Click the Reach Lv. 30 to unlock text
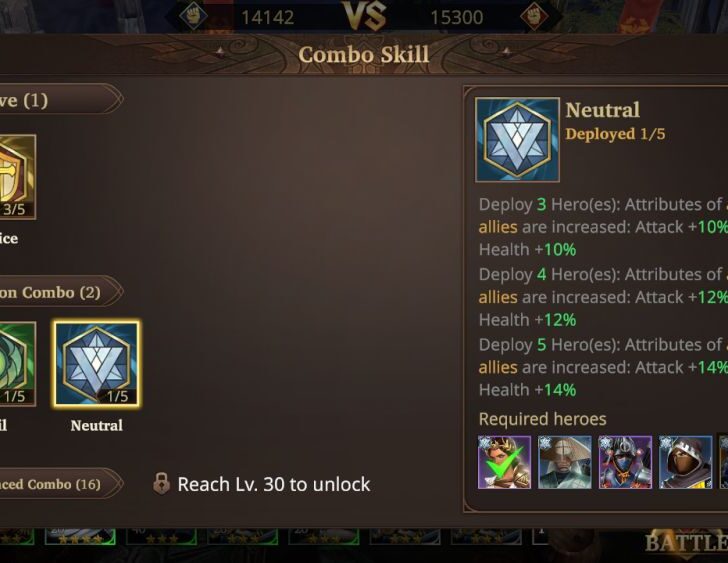 tap(274, 485)
